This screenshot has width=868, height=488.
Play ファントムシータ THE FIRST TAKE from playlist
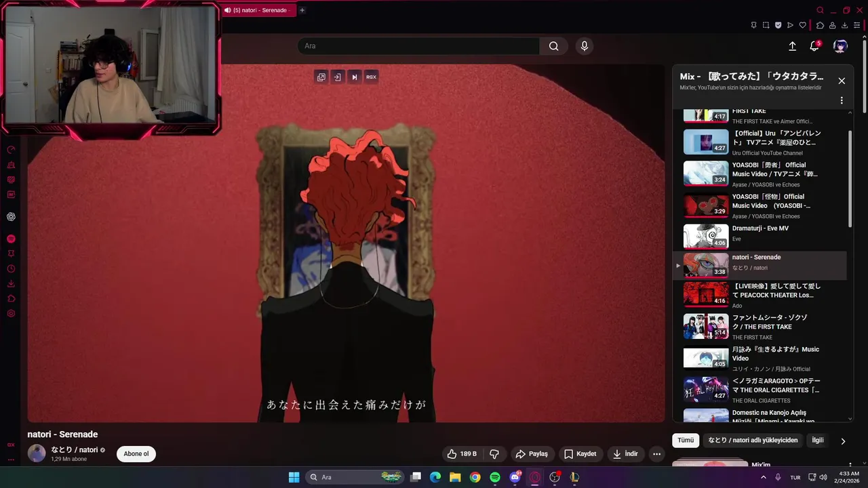coord(759,327)
